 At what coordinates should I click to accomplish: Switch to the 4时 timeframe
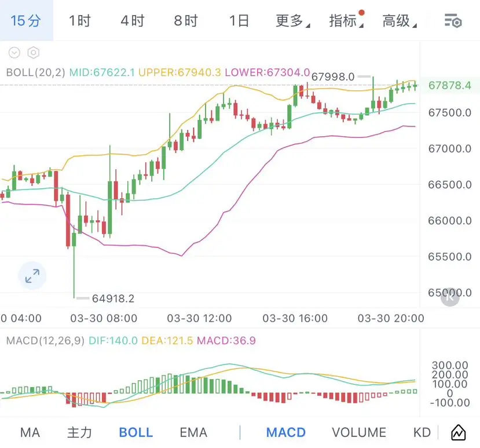click(x=132, y=21)
